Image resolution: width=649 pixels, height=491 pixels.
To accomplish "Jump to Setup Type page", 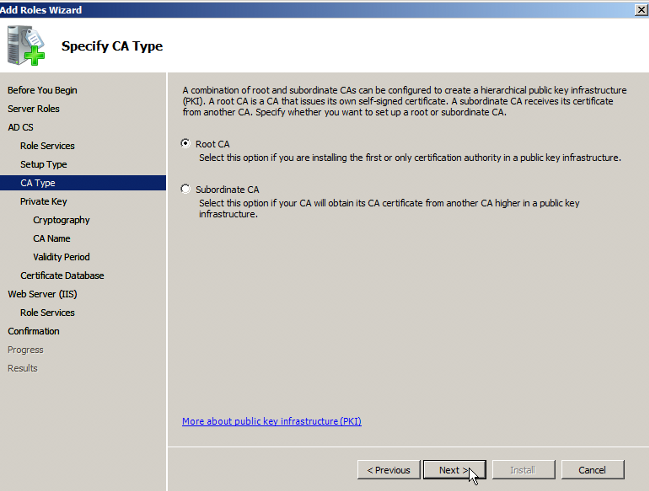I will click(44, 164).
